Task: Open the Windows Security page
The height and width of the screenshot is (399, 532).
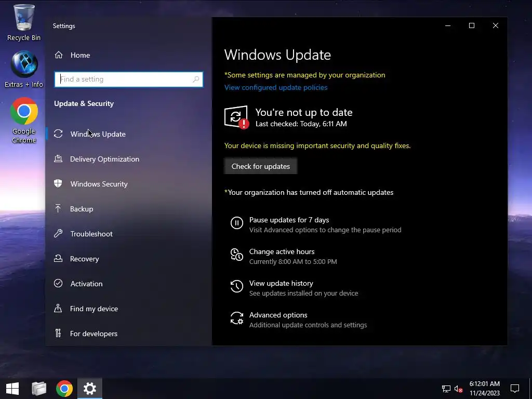Action: (x=129, y=184)
